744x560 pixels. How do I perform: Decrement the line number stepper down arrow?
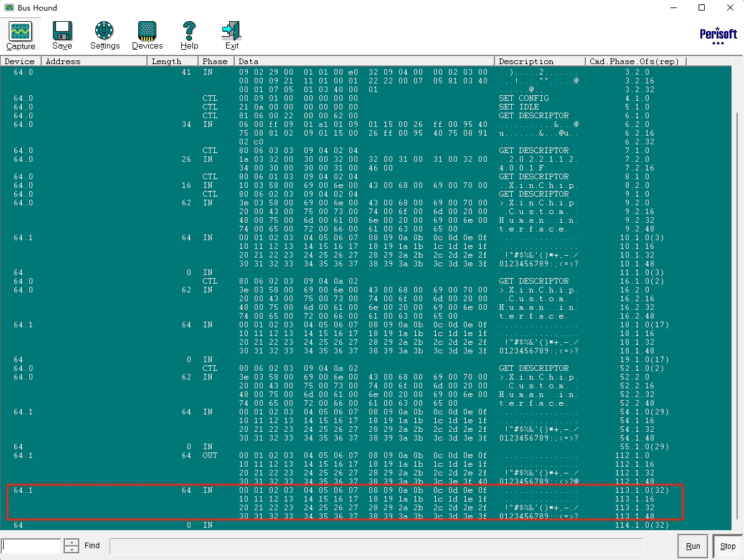71,549
